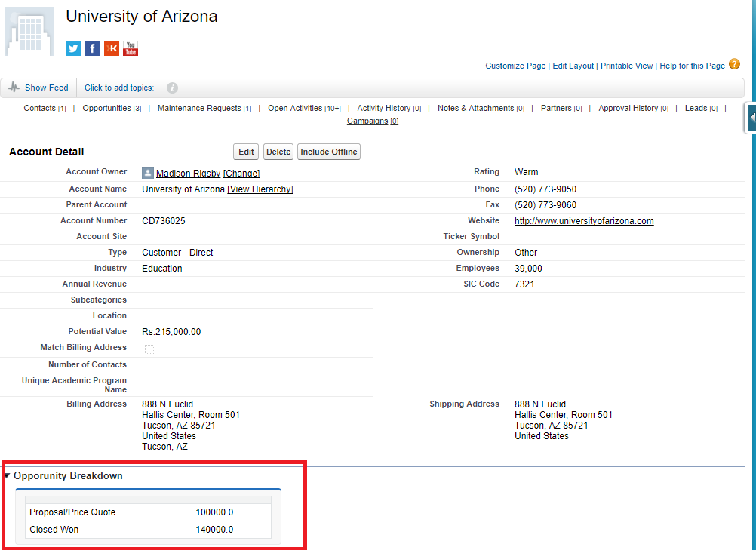Toggle the Match Billing Address checkbox

pyautogui.click(x=149, y=349)
